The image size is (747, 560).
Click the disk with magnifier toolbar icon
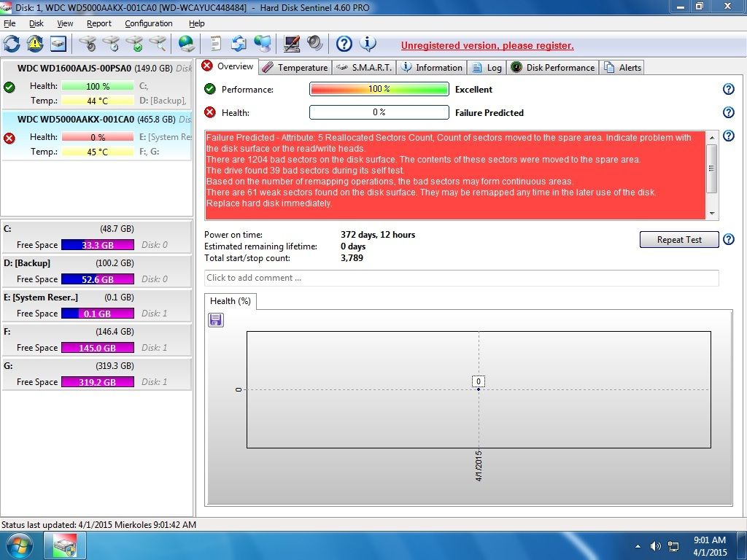[x=157, y=44]
